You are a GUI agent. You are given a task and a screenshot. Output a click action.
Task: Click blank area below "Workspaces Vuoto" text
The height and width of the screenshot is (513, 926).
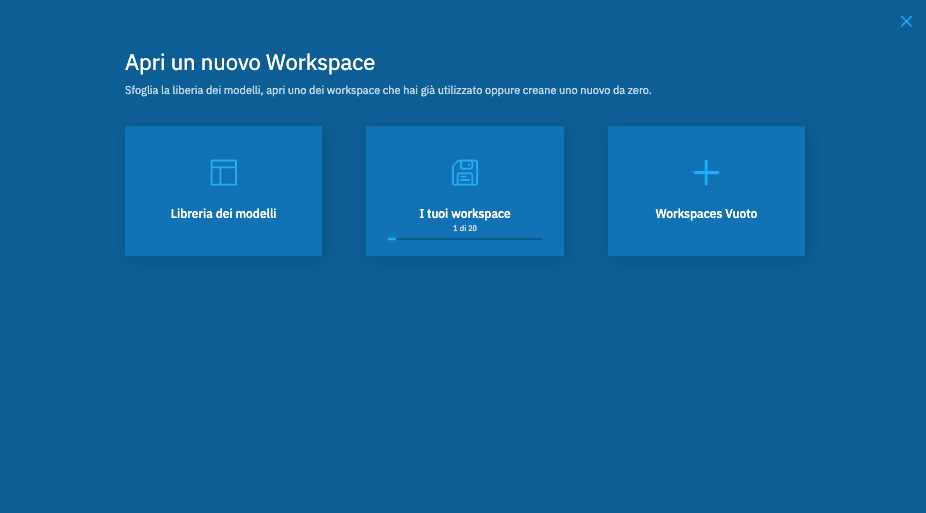(706, 240)
